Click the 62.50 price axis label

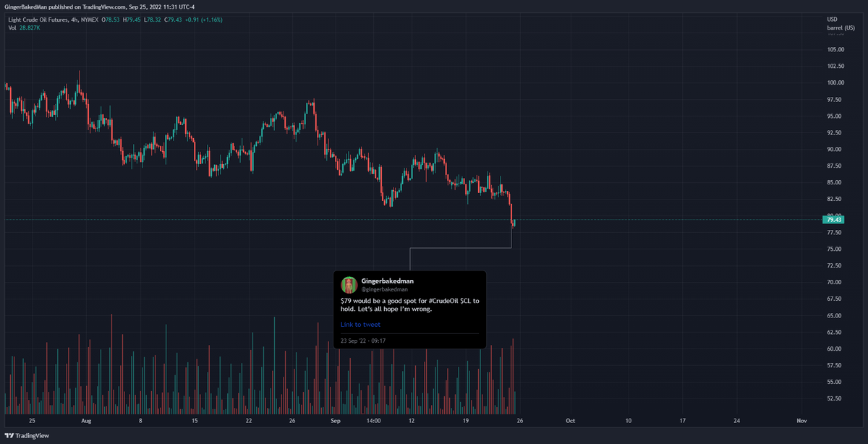click(834, 332)
